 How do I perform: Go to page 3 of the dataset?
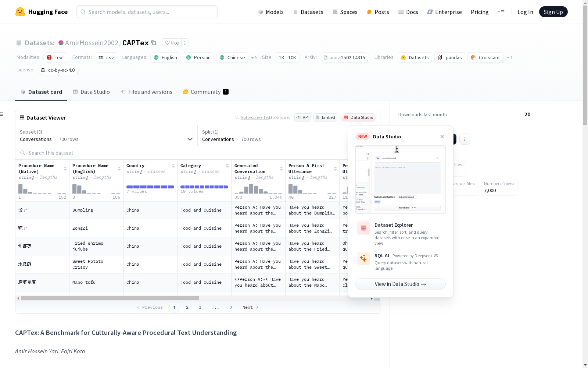(200, 307)
